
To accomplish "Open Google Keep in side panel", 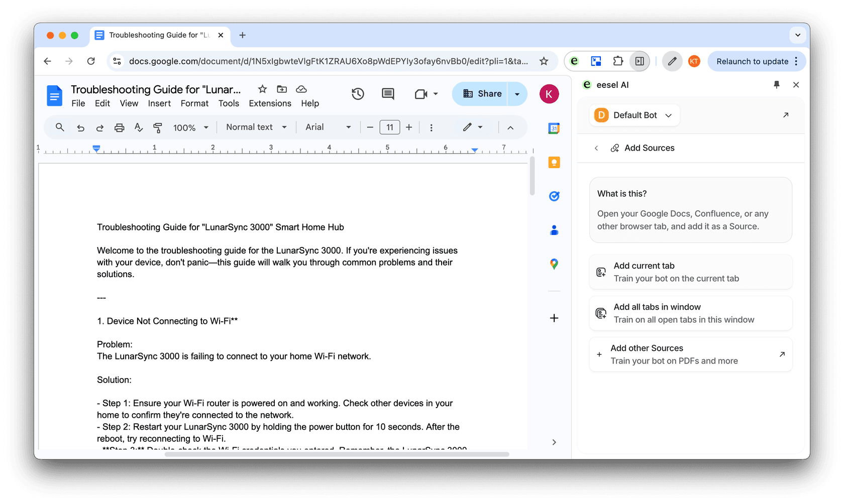I will pos(554,163).
